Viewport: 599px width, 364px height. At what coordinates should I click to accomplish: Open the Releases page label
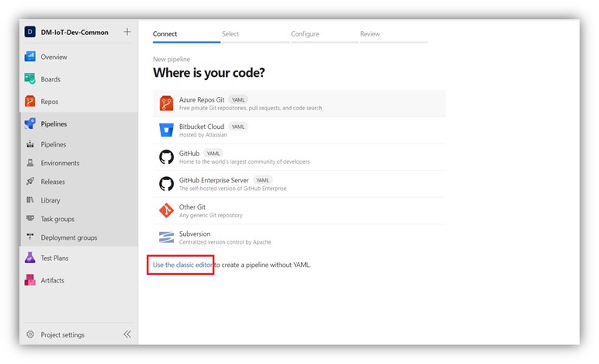click(x=53, y=182)
